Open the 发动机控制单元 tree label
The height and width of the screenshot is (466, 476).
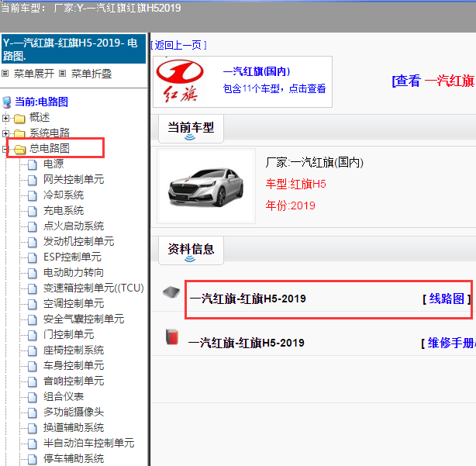tap(78, 241)
